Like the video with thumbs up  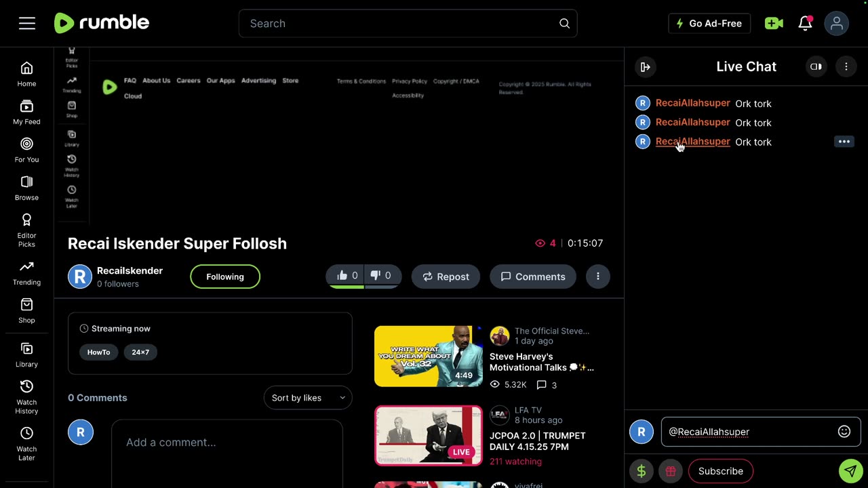pyautogui.click(x=347, y=276)
